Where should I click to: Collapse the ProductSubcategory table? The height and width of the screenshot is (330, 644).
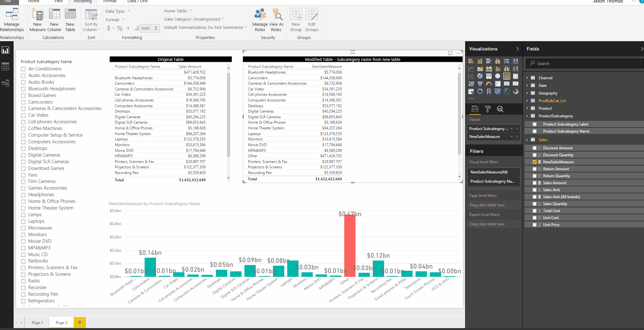[527, 116]
